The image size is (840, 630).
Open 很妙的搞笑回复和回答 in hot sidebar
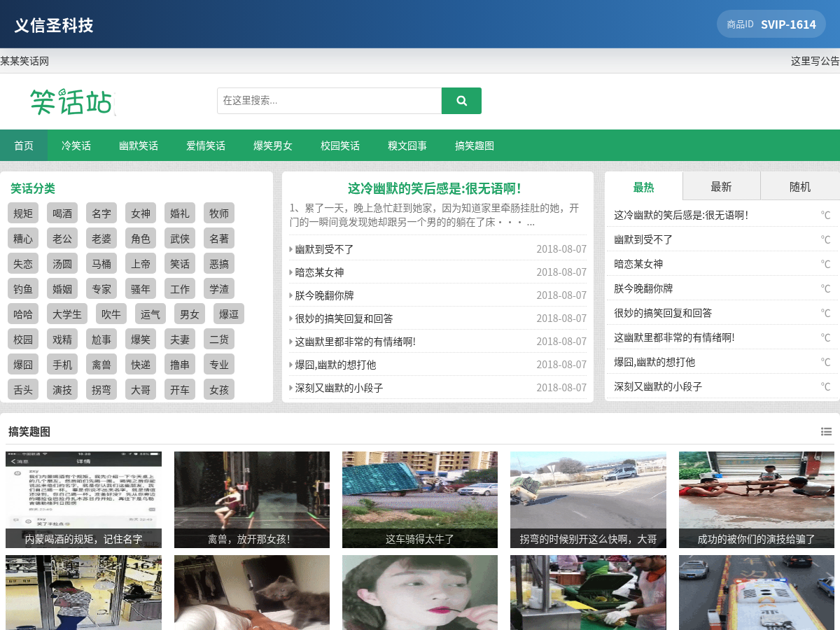pyautogui.click(x=663, y=313)
